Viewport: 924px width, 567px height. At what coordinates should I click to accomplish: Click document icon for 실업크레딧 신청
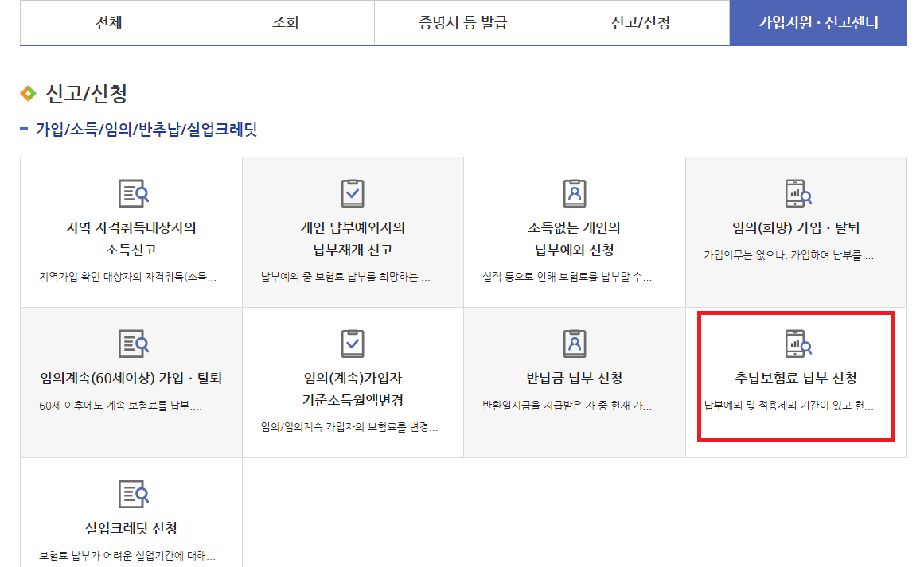pos(133,494)
